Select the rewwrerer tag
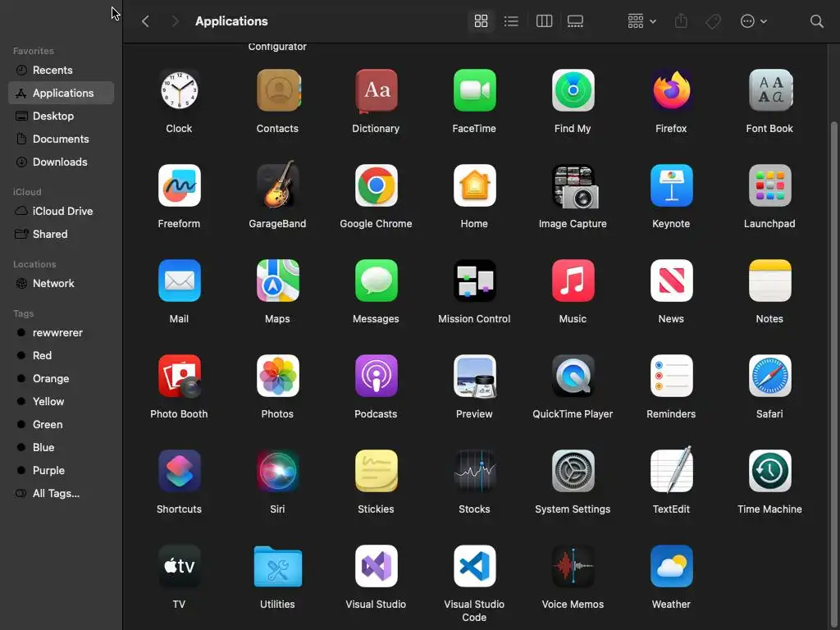Screen dimensions: 840x630 coord(61,333)
